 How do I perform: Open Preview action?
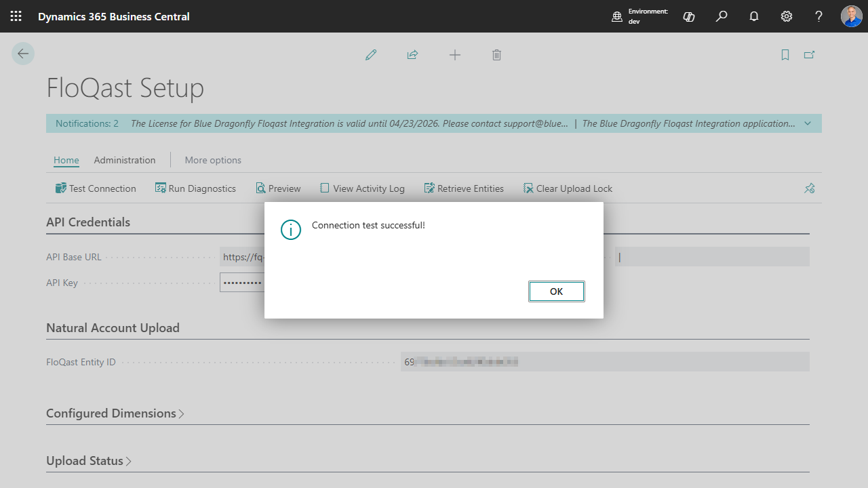pyautogui.click(x=278, y=188)
